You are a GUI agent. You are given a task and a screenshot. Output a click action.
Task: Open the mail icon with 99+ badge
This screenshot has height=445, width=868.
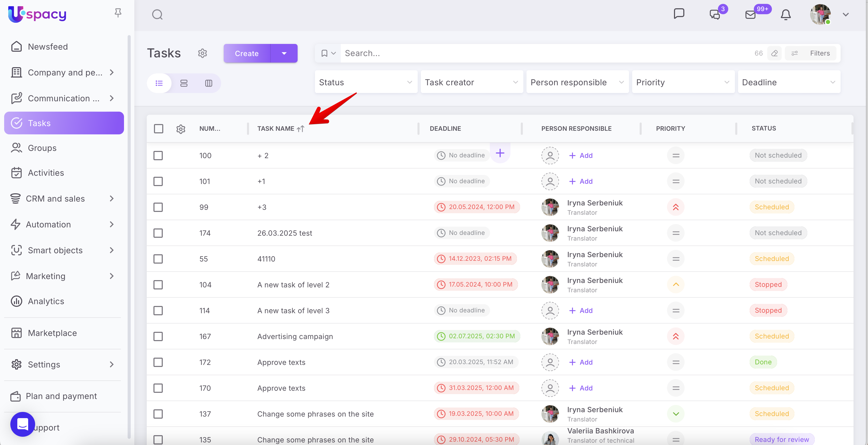tap(750, 14)
